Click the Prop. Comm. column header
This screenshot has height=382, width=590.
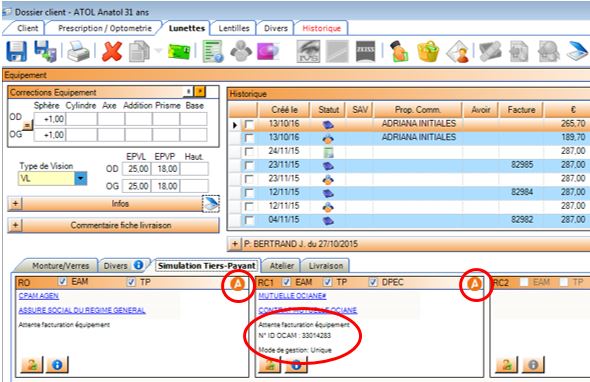417,110
